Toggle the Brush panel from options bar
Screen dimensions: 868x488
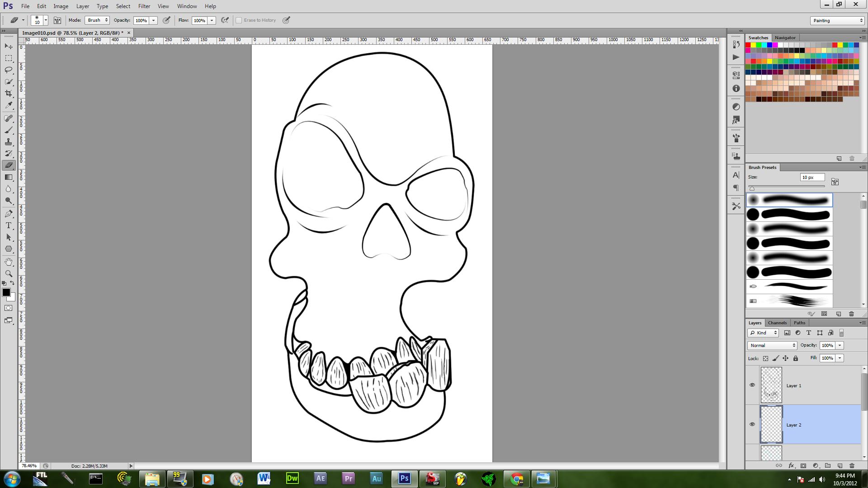click(57, 20)
